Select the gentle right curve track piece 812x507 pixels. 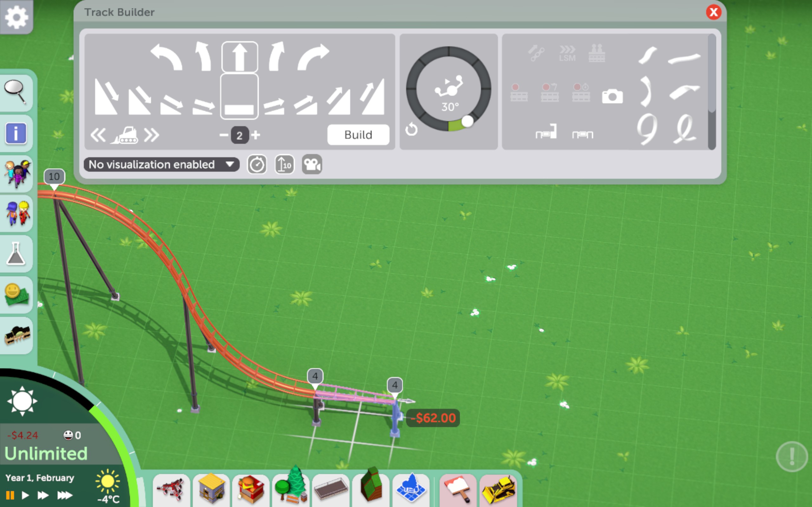(x=277, y=57)
